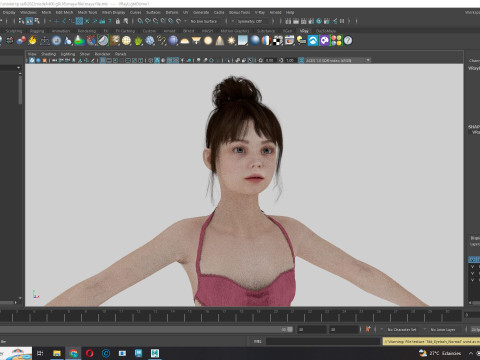Click the range slider end handle
Screen dimensions: 480x360
tap(290, 329)
